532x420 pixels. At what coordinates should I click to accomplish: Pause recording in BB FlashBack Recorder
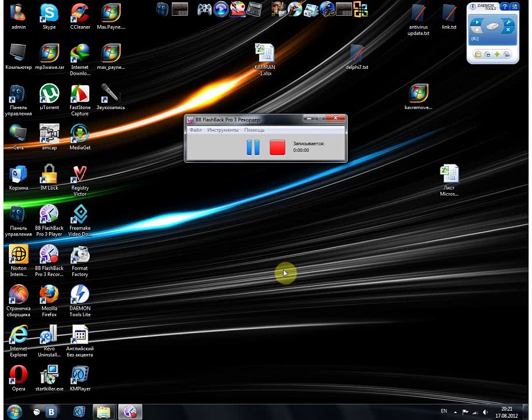(x=253, y=147)
